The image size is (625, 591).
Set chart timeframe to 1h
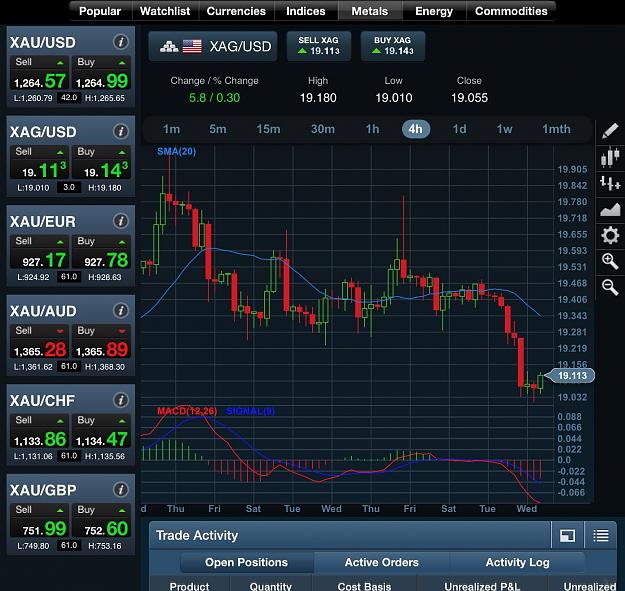pos(372,129)
